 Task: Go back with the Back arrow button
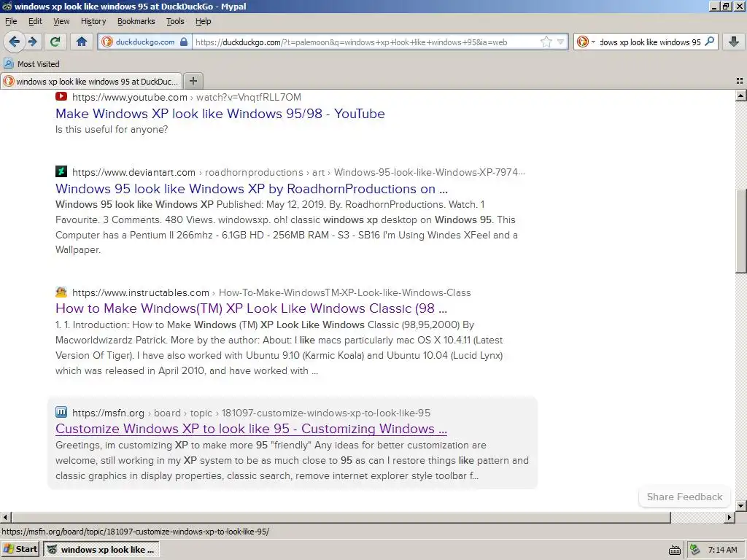click(x=15, y=42)
